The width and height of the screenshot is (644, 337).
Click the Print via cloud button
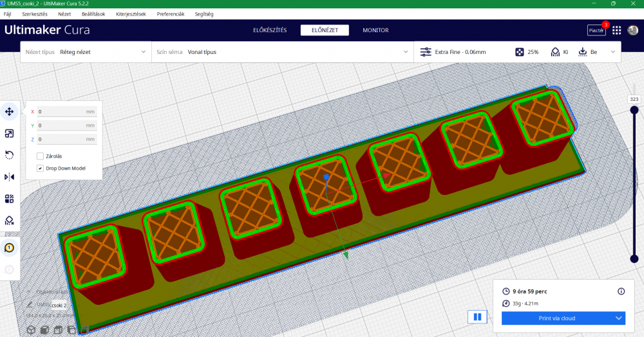pyautogui.click(x=557, y=318)
